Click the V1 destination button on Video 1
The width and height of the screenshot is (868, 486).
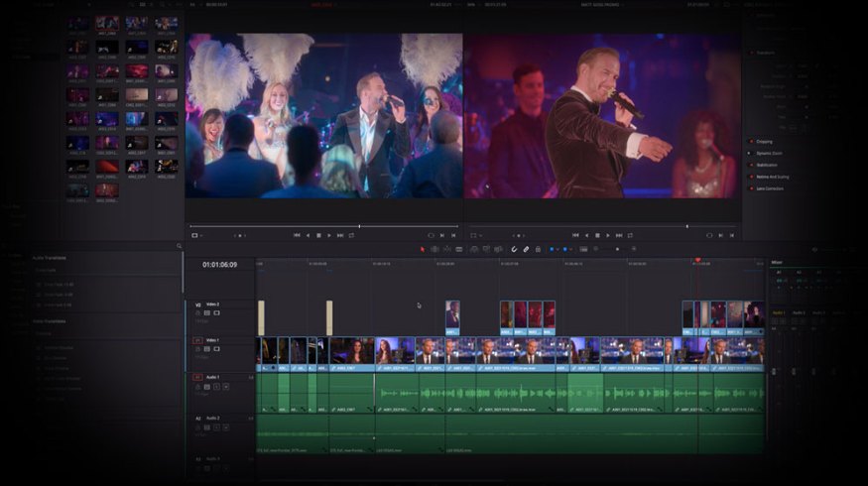point(197,340)
